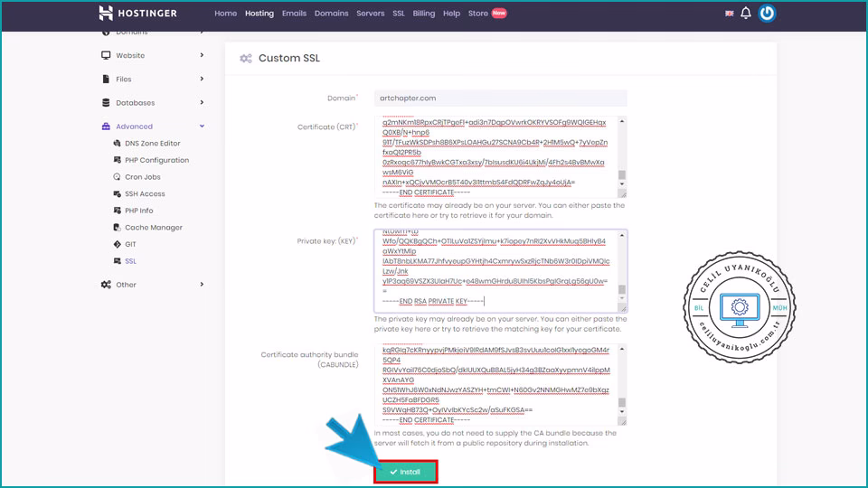
Task: Expand the Website sidebar section
Action: pyautogui.click(x=153, y=55)
